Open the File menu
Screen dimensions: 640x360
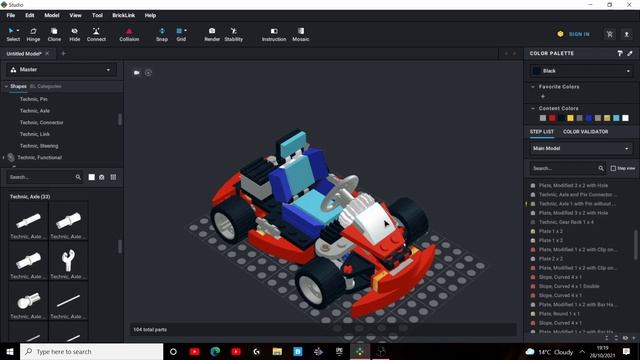pos(11,15)
